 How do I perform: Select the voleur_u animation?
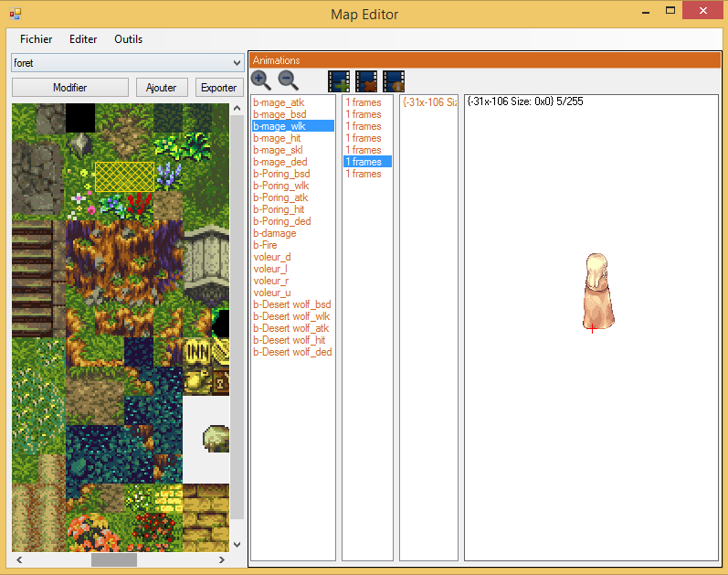click(293, 293)
